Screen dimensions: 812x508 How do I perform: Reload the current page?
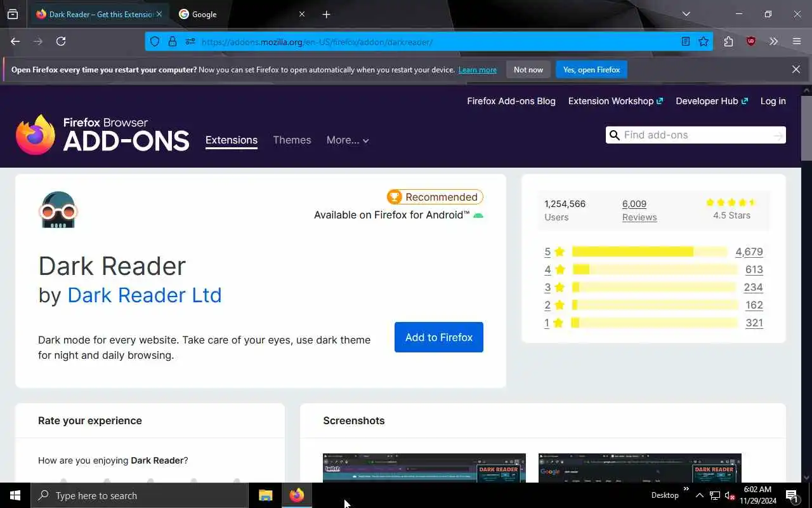tap(61, 41)
